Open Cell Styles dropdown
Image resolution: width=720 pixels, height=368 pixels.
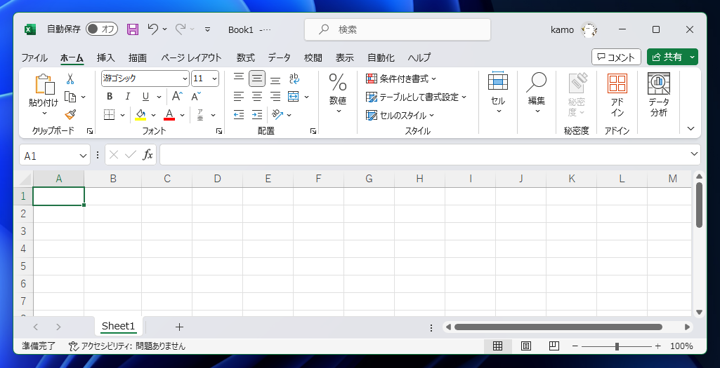pyautogui.click(x=400, y=115)
